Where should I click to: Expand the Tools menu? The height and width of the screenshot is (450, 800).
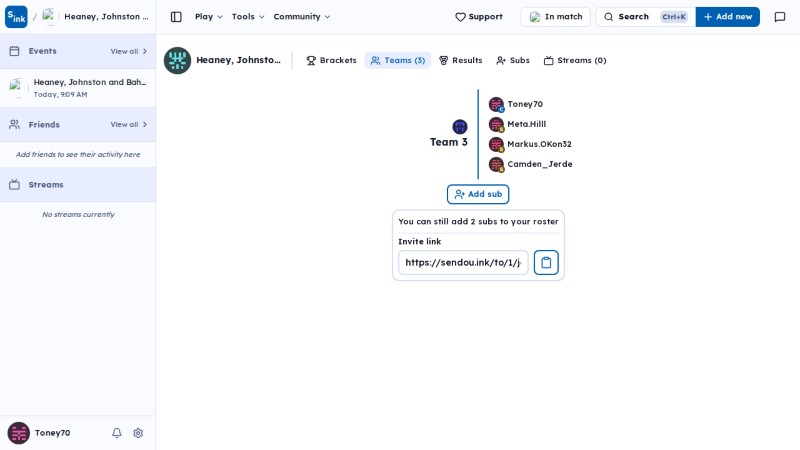tap(248, 17)
